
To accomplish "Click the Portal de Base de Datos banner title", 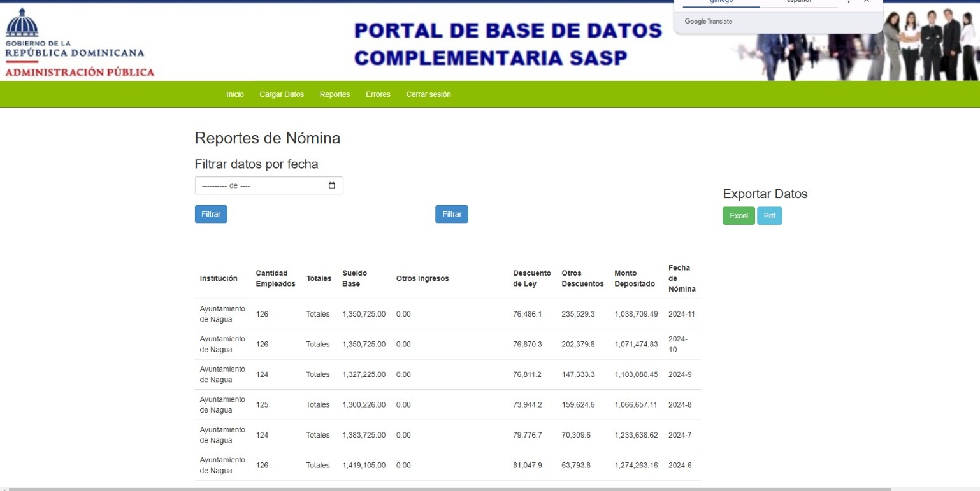I will pyautogui.click(x=508, y=43).
